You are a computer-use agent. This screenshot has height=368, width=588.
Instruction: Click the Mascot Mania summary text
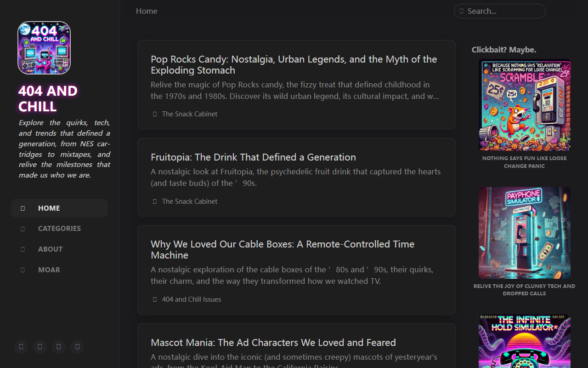point(294,362)
